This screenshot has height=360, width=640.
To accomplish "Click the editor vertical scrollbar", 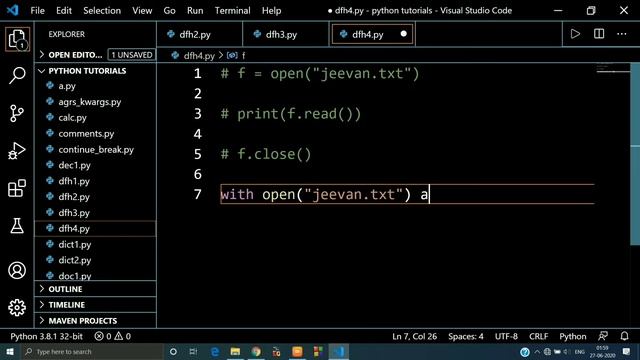I will point(635,154).
